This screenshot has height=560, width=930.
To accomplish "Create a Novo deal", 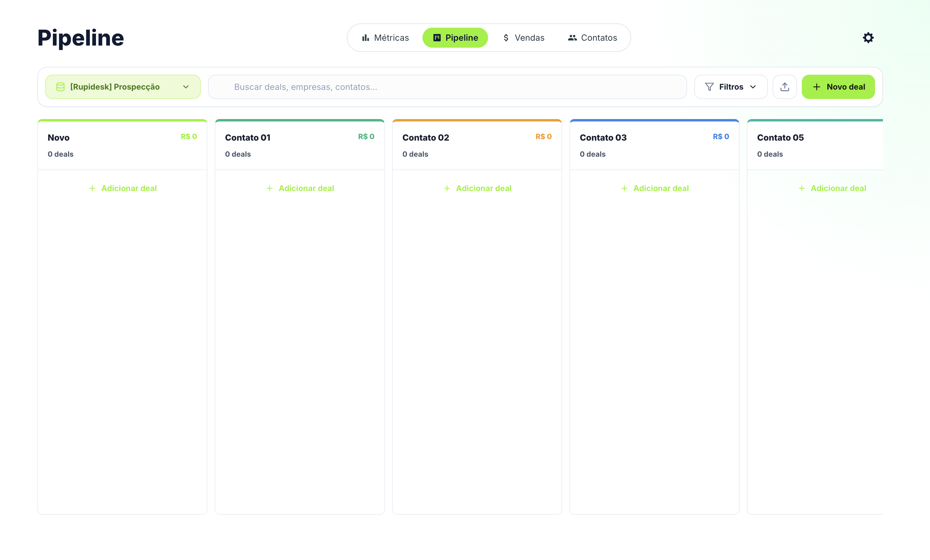I will tap(838, 87).
